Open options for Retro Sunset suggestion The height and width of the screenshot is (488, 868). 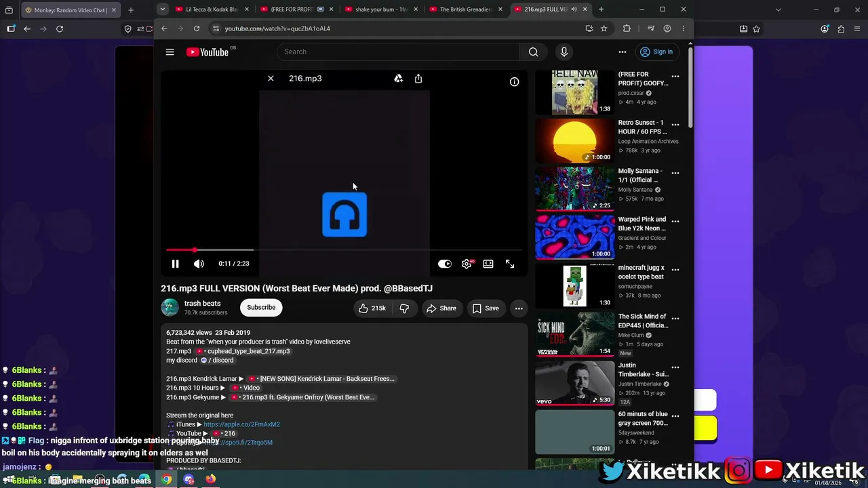(x=675, y=125)
